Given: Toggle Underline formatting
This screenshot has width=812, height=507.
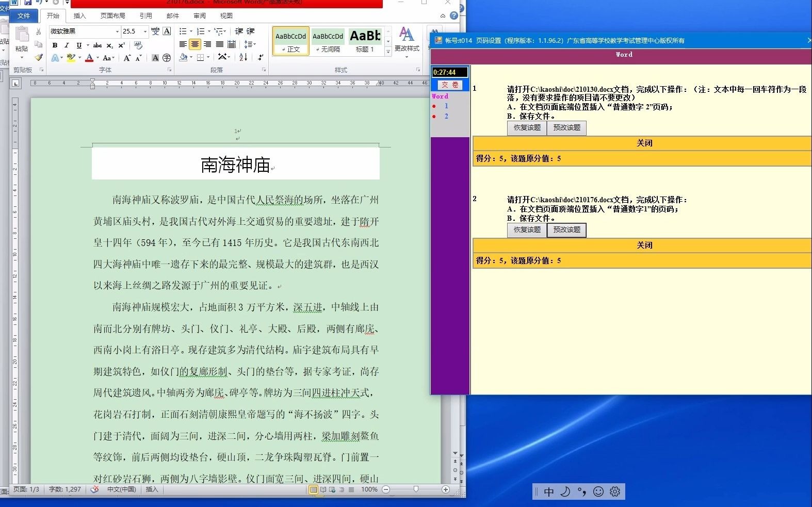Looking at the screenshot, I should pos(79,45).
